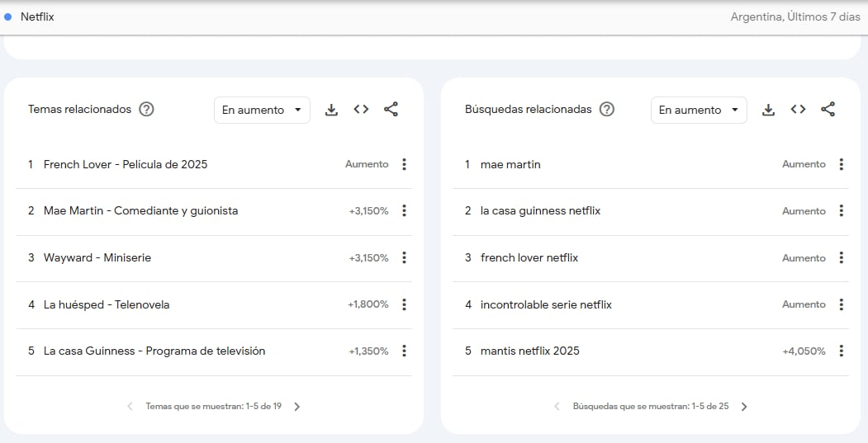Open mantis netflix 2025 search

pos(529,351)
